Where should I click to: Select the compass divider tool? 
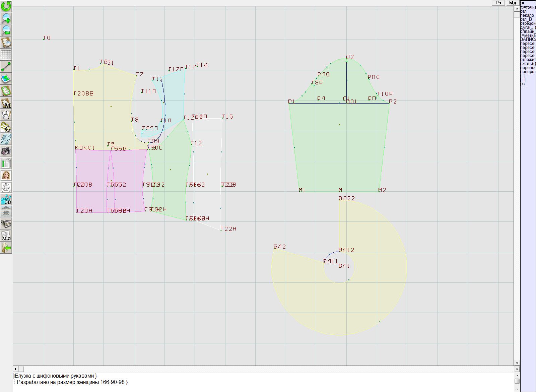6,115
